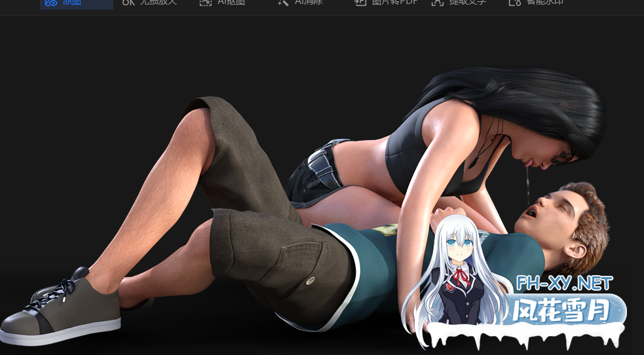
Task: Click the FH-XY.NET watermark text
Action: 564,283
